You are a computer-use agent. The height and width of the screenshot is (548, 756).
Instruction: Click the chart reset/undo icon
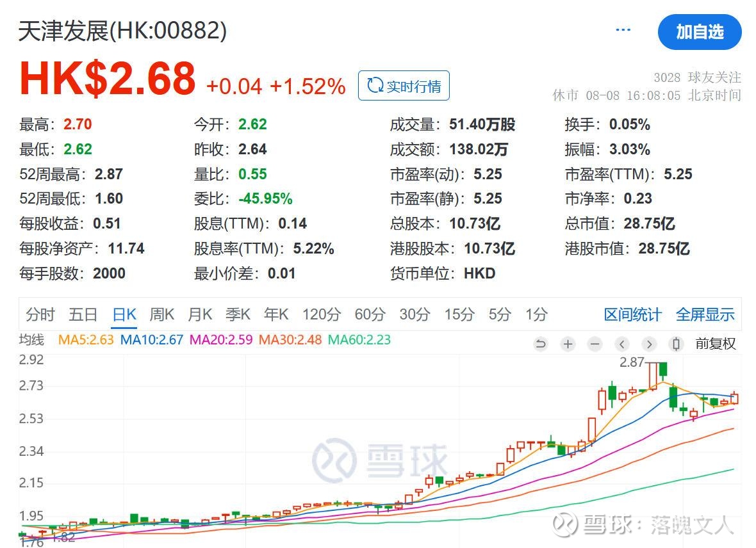[541, 344]
